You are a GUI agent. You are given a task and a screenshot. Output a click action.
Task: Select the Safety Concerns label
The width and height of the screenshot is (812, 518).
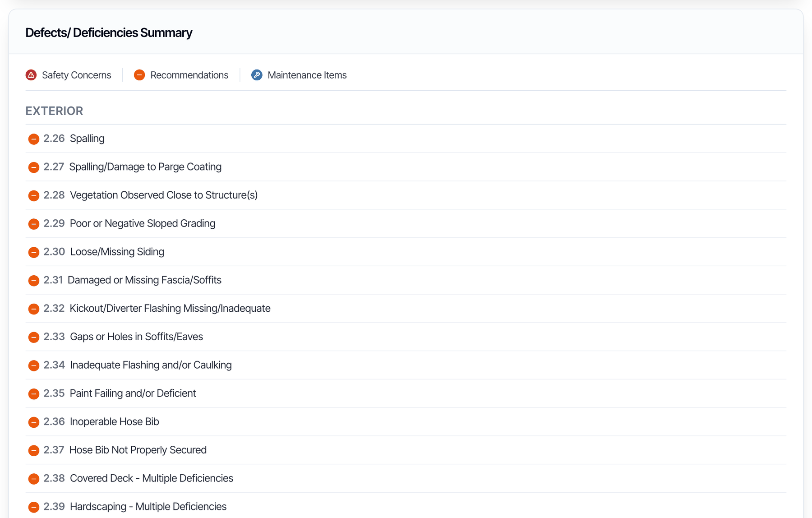point(77,75)
